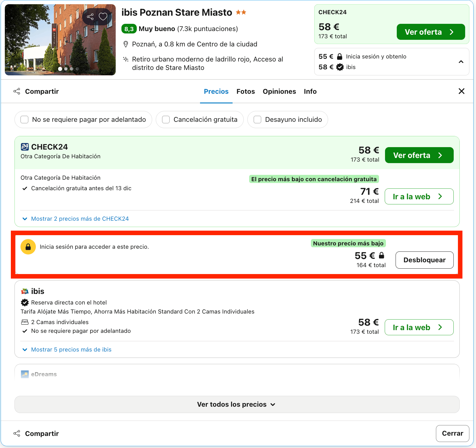Expand Ver todos los precios
Screen dimensions: 476x448
tap(237, 404)
